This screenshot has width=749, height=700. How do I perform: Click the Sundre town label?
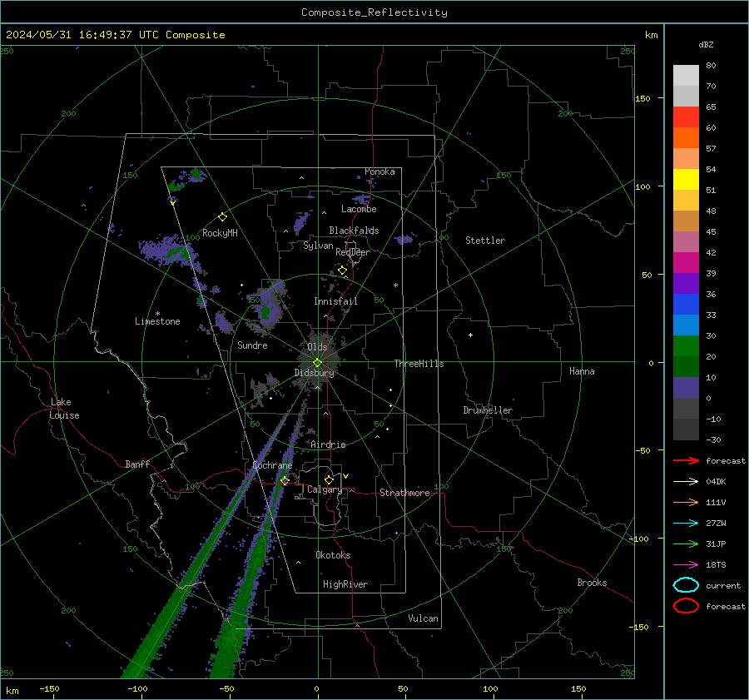click(252, 345)
